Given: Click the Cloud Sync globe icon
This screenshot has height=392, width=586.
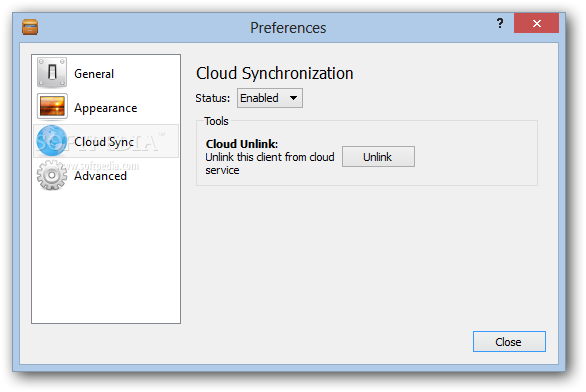Looking at the screenshot, I should (x=52, y=141).
